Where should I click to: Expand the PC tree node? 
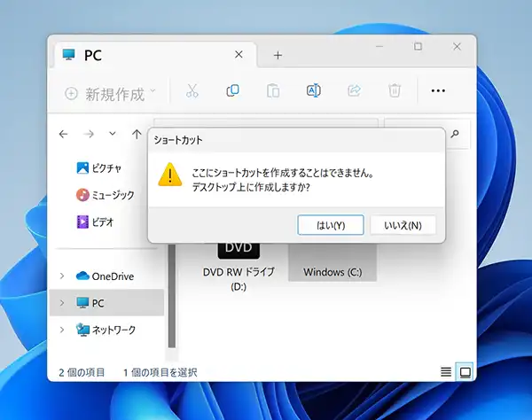tap(62, 303)
